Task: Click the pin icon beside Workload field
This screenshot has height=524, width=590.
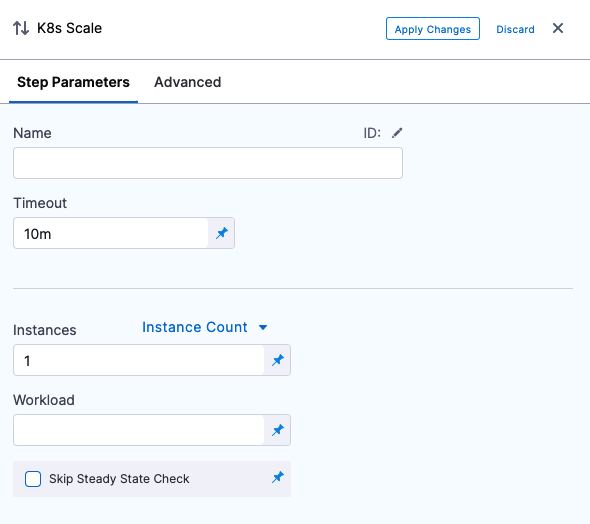Action: pos(278,430)
